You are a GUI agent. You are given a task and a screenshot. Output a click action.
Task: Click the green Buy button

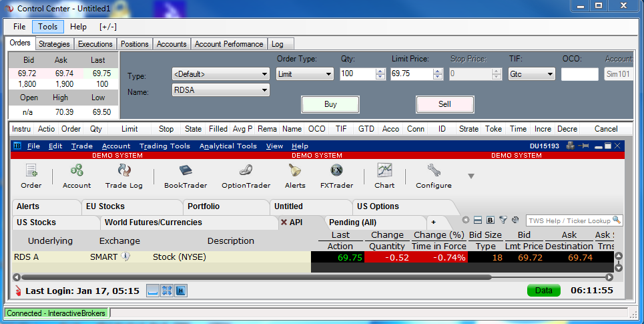pos(330,104)
